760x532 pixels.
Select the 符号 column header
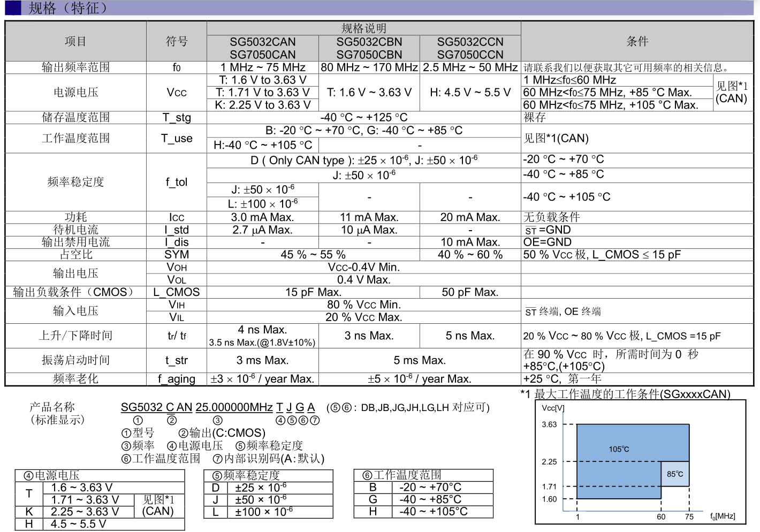(x=177, y=41)
